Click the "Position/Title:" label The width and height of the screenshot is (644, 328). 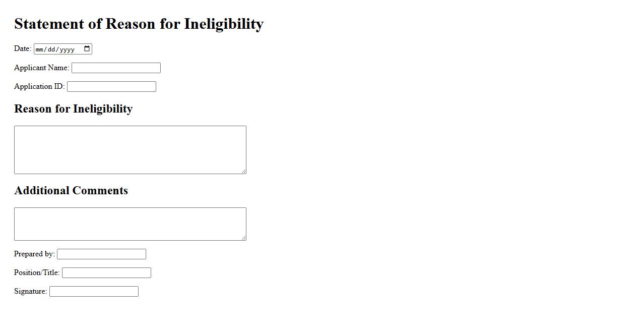[37, 272]
